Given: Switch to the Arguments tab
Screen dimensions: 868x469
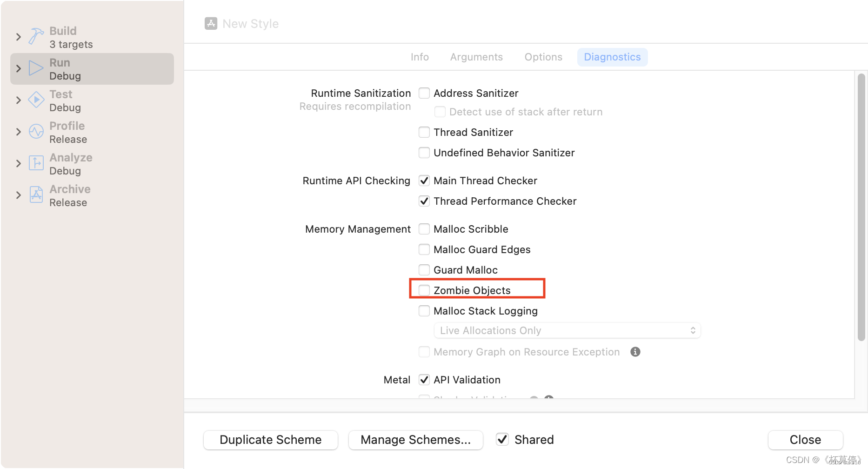Looking at the screenshot, I should pyautogui.click(x=476, y=57).
